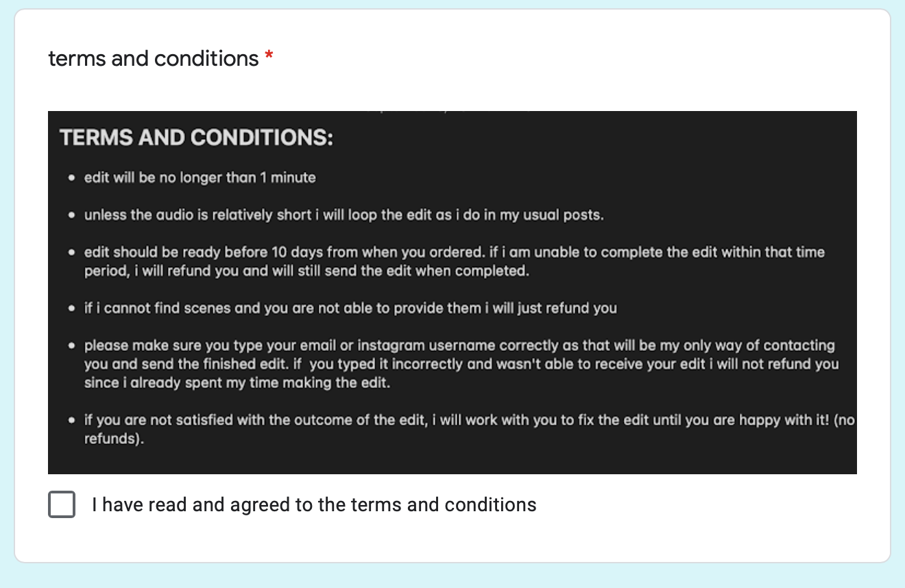
Task: Click the "edit should be ready before 10 days" line
Action: tap(454, 252)
